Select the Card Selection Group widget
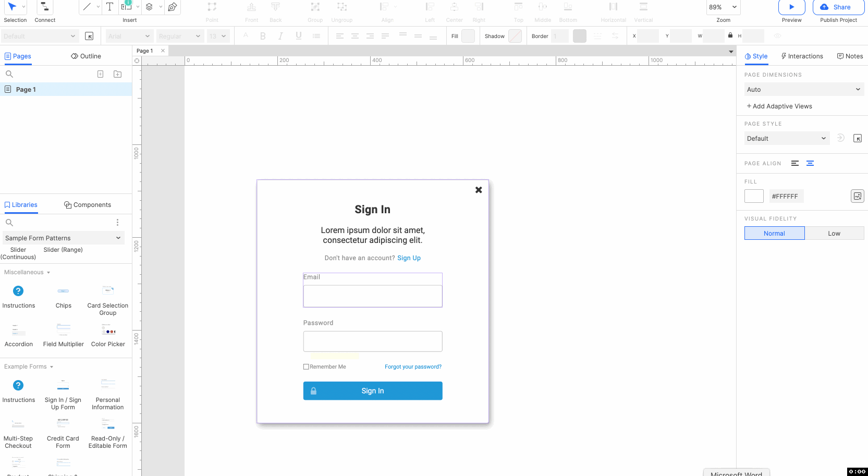Viewport: 868px width, 476px height. point(108,300)
